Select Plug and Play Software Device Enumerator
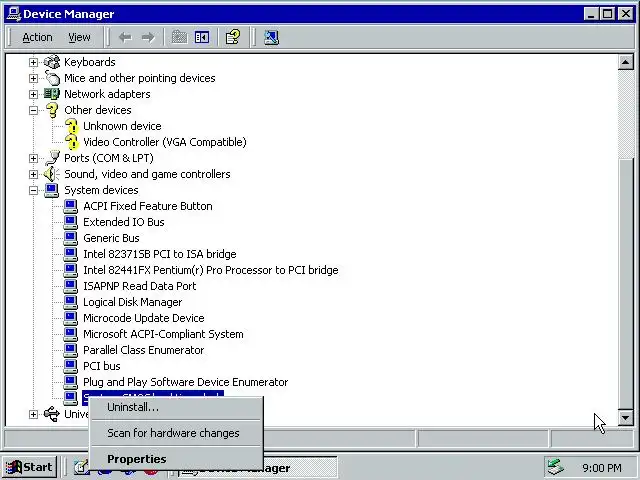 (186, 382)
